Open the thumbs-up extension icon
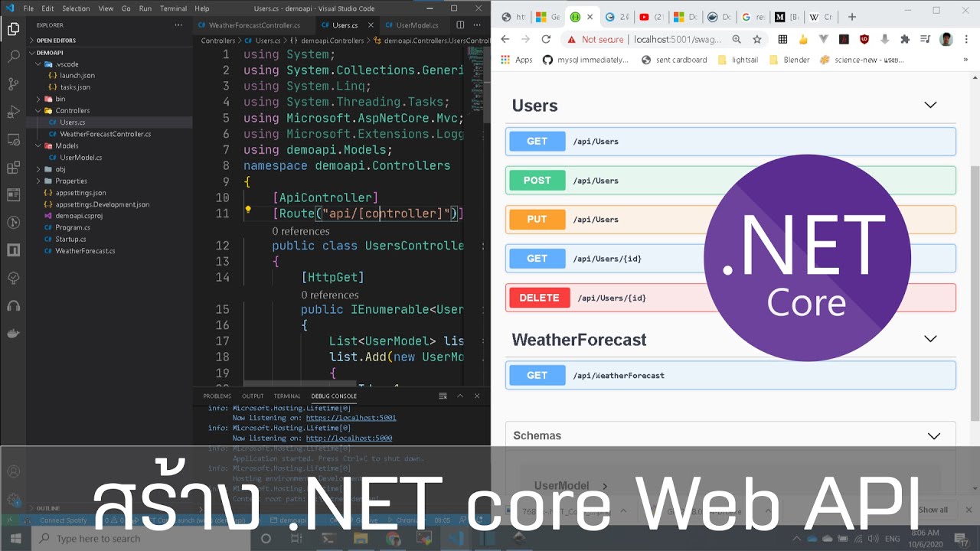This screenshot has height=551, width=980. pyautogui.click(x=803, y=39)
